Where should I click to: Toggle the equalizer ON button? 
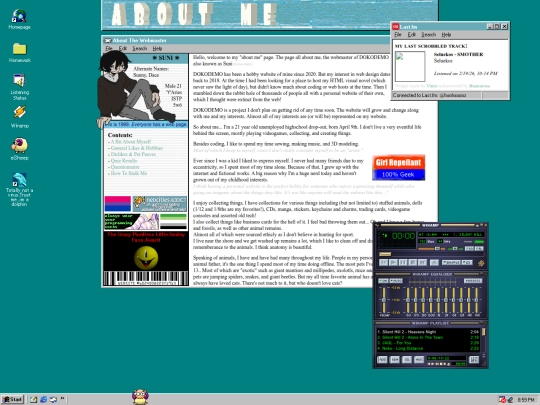point(383,281)
